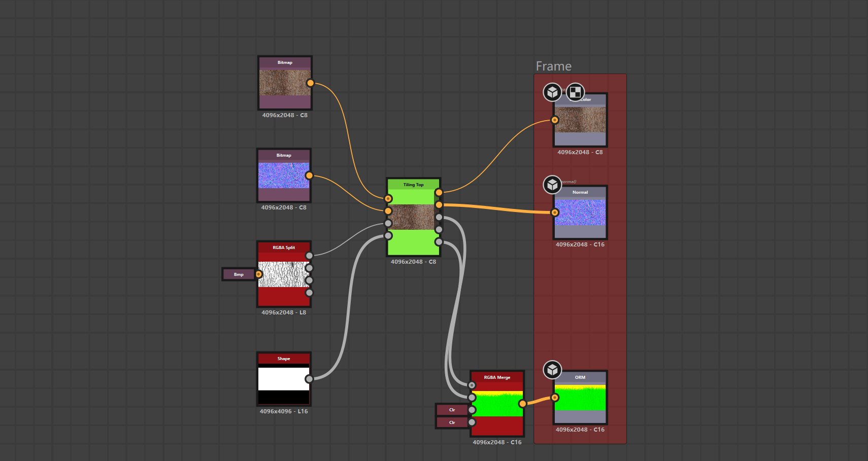Click Tiling Top's first orange input connector
This screenshot has width=868, height=461.
[388, 198]
